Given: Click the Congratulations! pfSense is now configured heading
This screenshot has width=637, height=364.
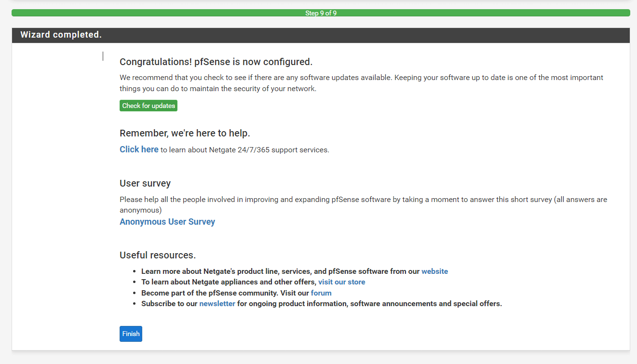Looking at the screenshot, I should [216, 62].
